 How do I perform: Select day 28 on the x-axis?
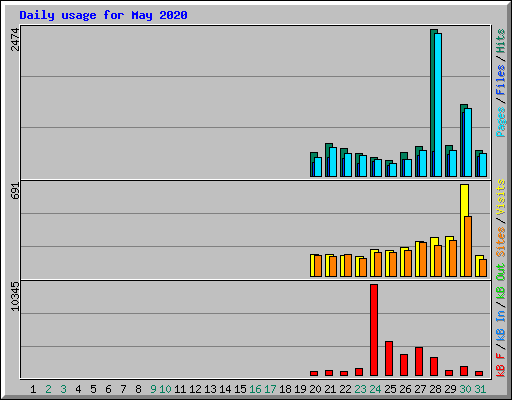click(x=435, y=389)
